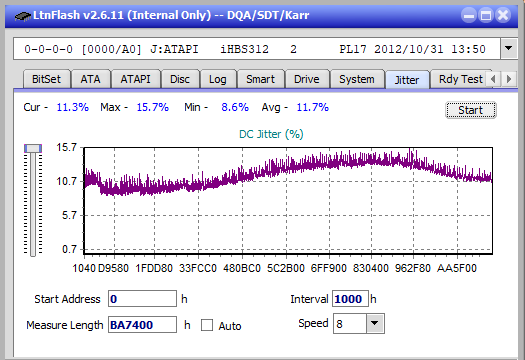Open the Smart tab
The image size is (525, 360).
pos(260,79)
